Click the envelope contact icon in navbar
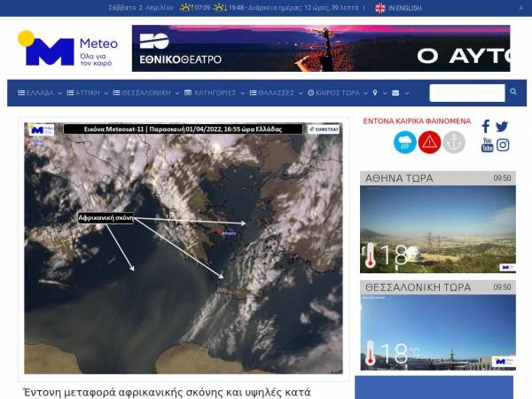Screen dimensions: 532x399 click(395, 93)
